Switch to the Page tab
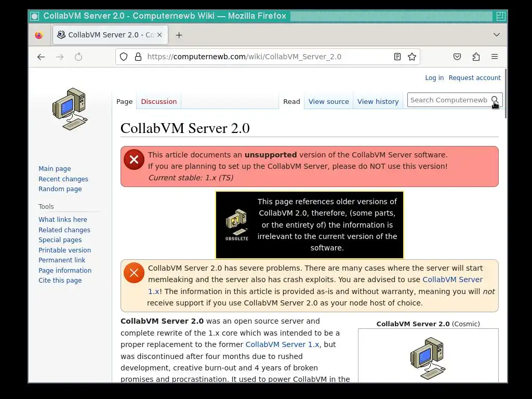The image size is (532, 399). point(125,101)
